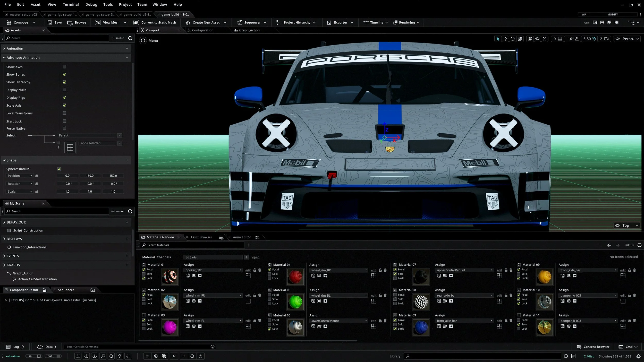The image size is (644, 362).
Task: Open the settings gear in bottom-right corner
Action: pos(639,356)
